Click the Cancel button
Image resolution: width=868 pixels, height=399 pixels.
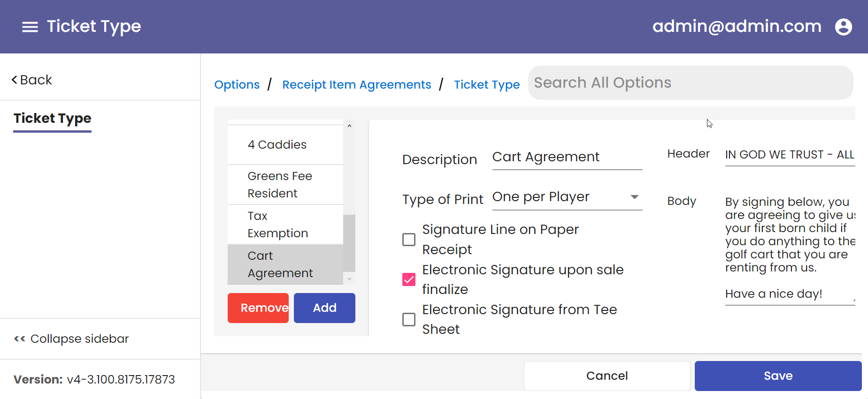tap(607, 376)
